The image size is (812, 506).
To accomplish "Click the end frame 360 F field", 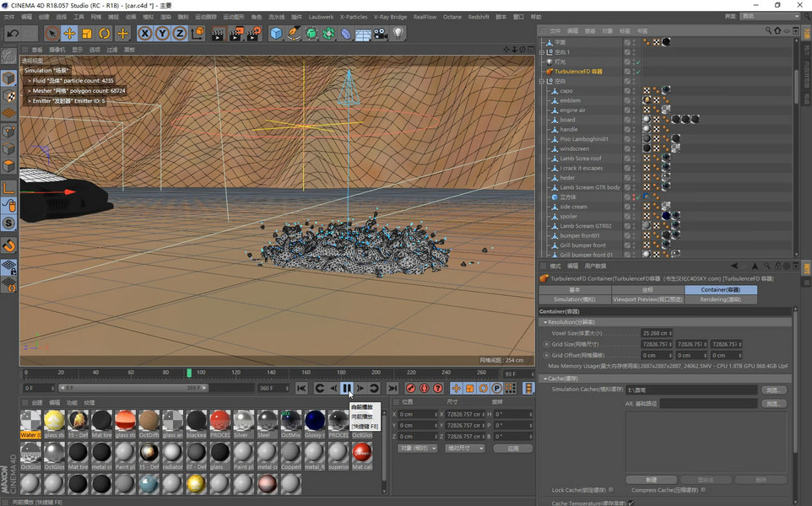I will click(273, 388).
